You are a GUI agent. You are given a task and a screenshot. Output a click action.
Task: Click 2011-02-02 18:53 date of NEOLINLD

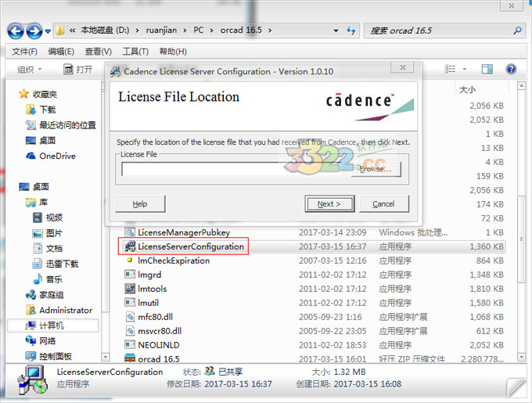pos(332,345)
